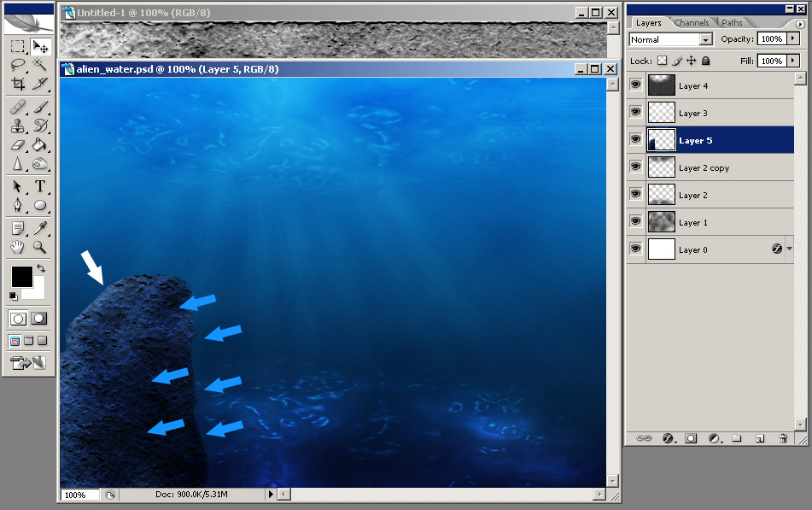Hide Layer 2 using its eye icon

coord(636,194)
